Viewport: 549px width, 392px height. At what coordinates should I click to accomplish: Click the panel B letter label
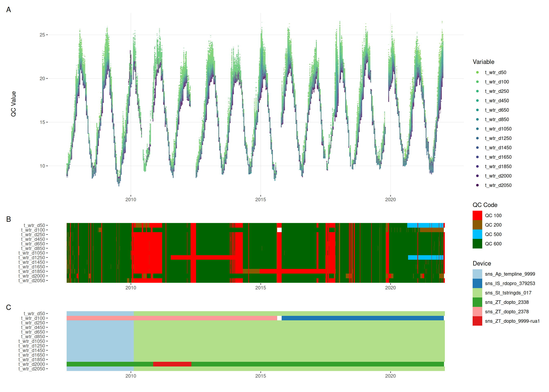point(9,219)
